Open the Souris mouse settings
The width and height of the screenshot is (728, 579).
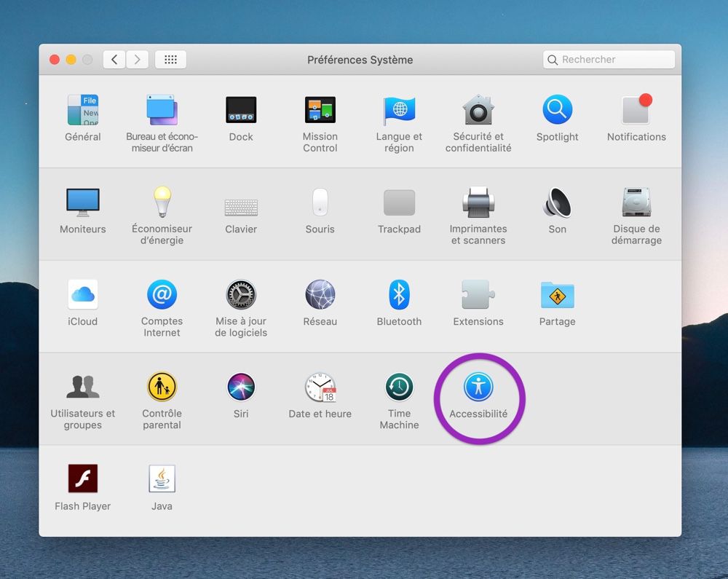coord(320,202)
